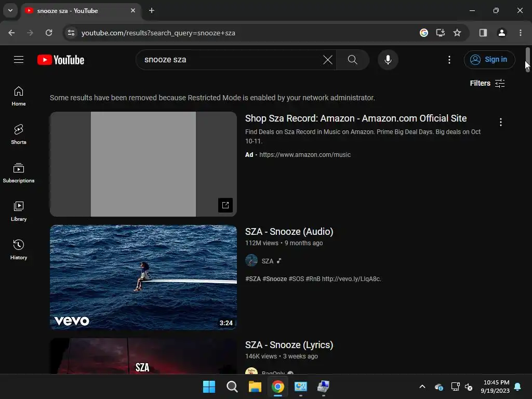Open Library in the sidebar
The height and width of the screenshot is (399, 532).
pos(19,211)
